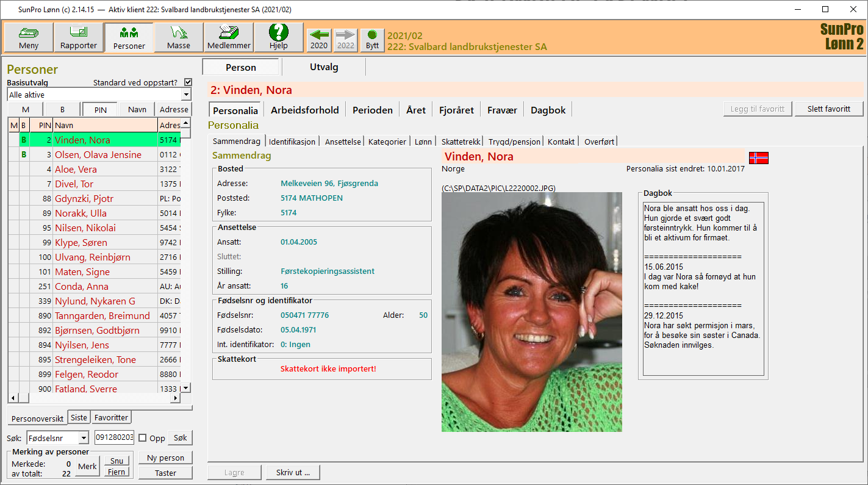Click inside the Dagbok notes box

click(x=703, y=289)
